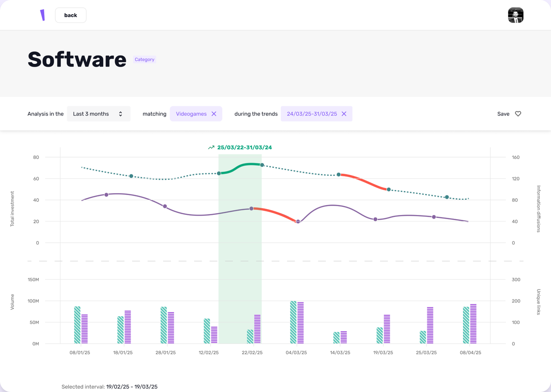Click the green highlighted trend region
Viewport: 551px width, 392px height.
240,249
